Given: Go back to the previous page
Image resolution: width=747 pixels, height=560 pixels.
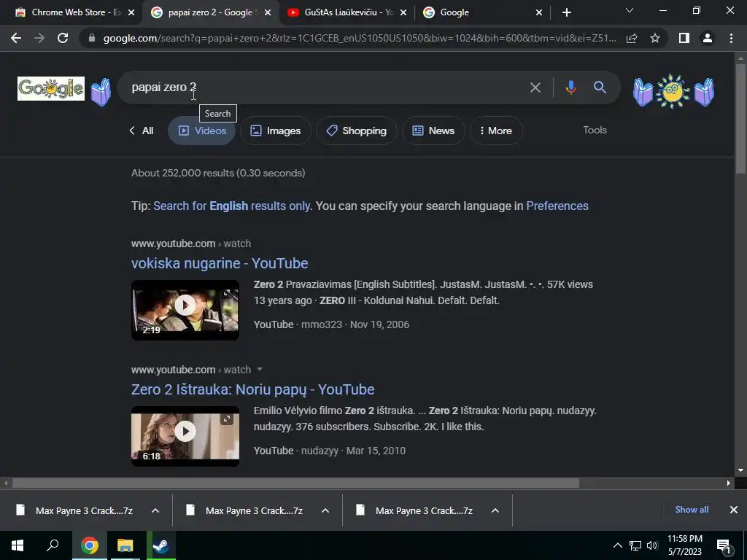Looking at the screenshot, I should [16, 38].
